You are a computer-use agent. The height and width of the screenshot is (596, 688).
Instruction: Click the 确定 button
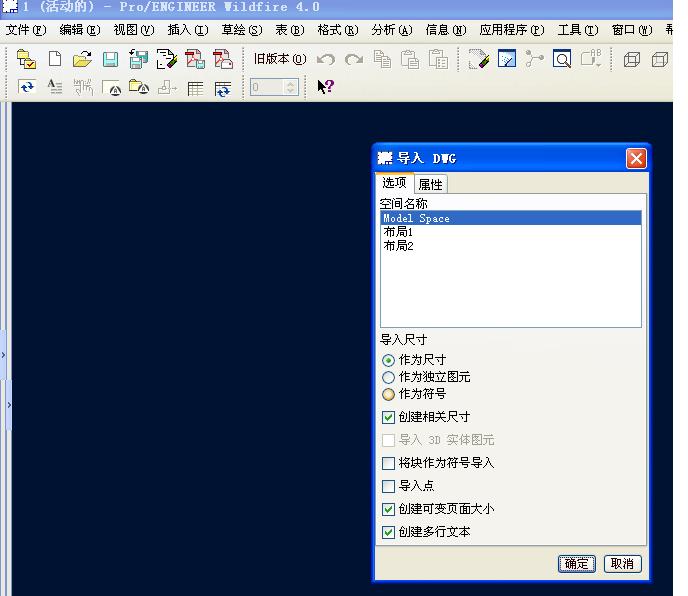(x=577, y=564)
